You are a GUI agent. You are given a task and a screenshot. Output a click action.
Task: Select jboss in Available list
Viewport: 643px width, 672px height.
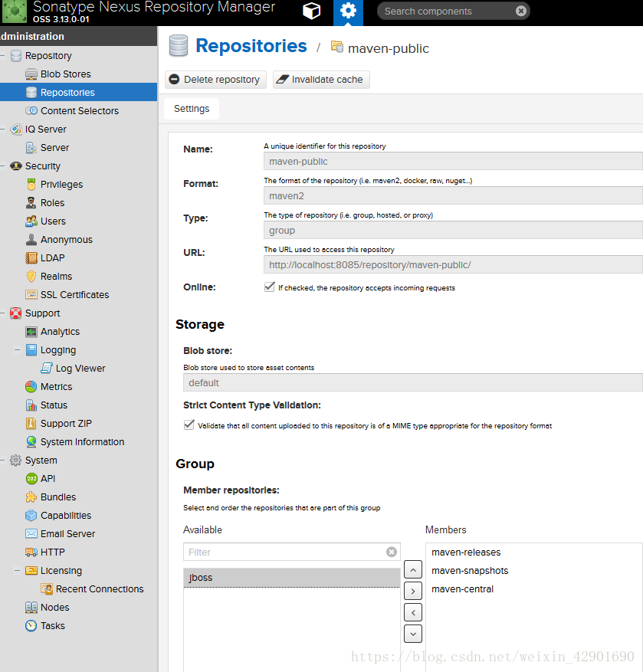pos(292,578)
